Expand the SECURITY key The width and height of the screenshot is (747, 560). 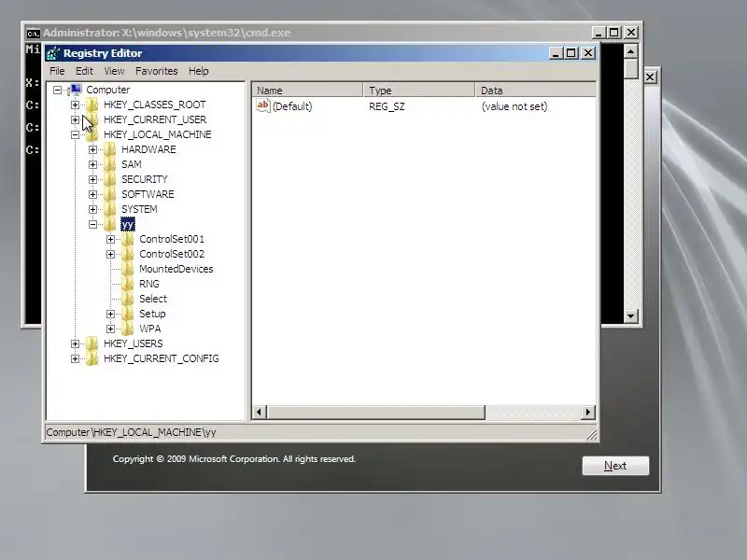point(92,179)
